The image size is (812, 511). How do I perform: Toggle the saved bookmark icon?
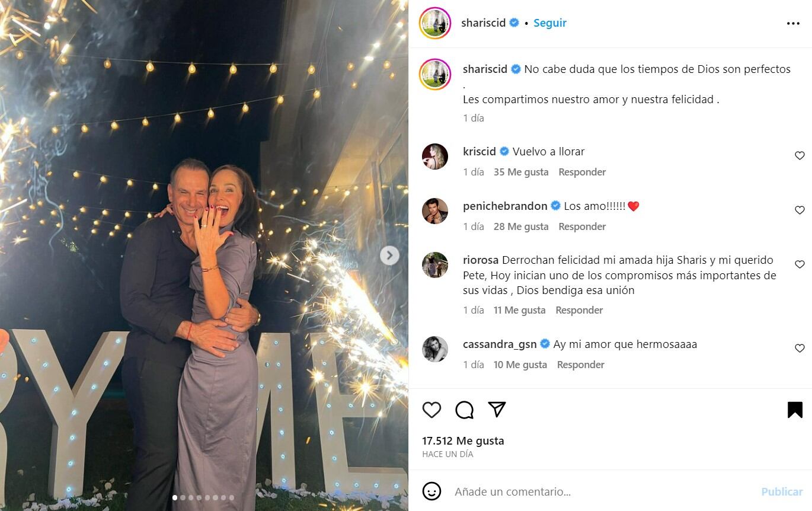click(x=795, y=410)
